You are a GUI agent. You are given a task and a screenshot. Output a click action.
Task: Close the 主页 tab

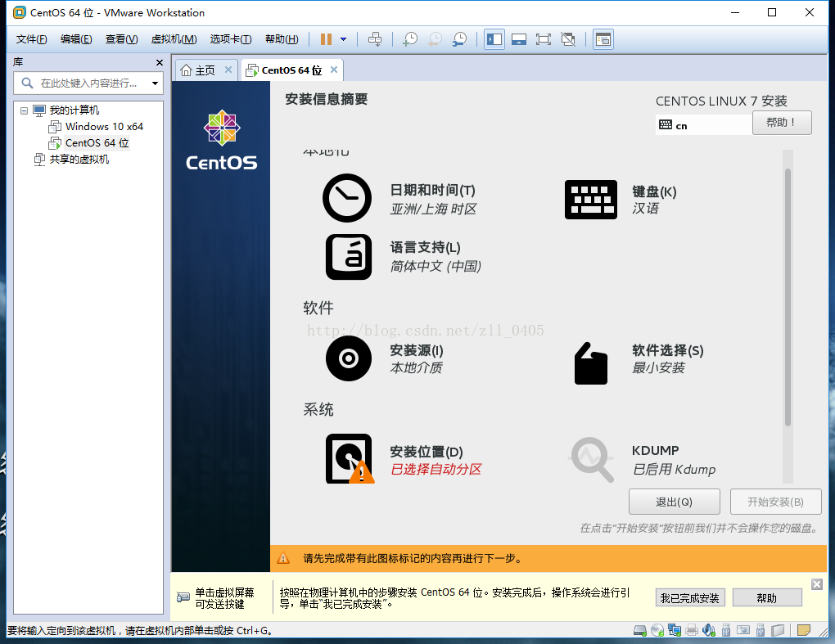click(x=228, y=70)
